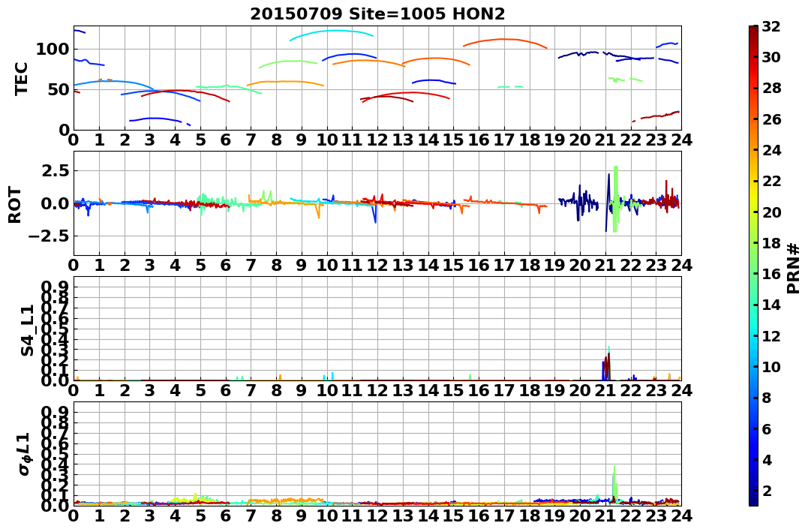Click hour 21 on the ROT panel x-axis

click(x=605, y=265)
